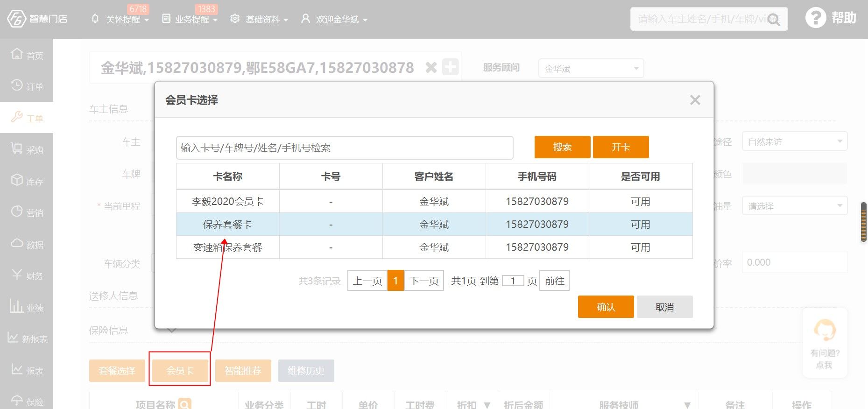This screenshot has width=868, height=409.
Task: Close the 会员卡选择 dialog
Action: click(x=695, y=100)
